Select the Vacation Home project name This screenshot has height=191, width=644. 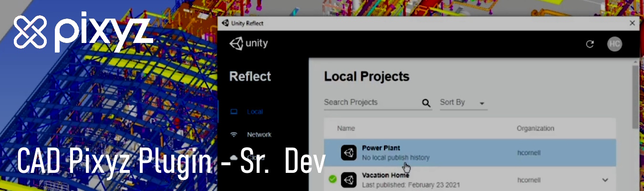(x=385, y=175)
